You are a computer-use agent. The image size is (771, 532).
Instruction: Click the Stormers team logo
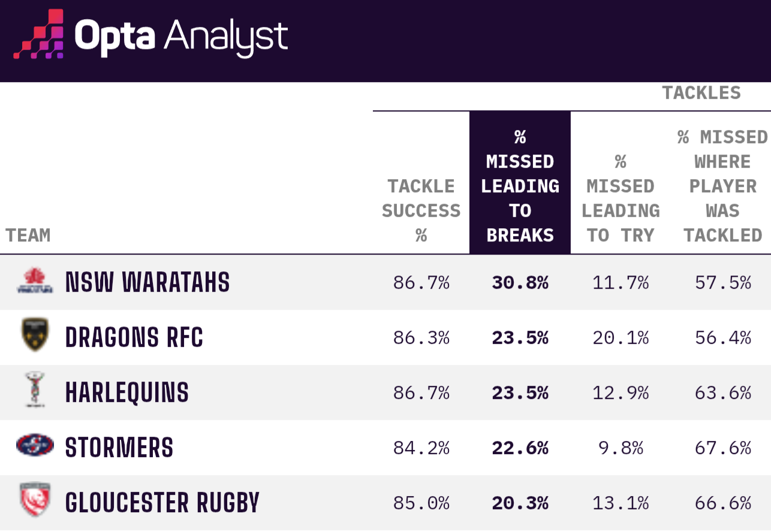(34, 446)
